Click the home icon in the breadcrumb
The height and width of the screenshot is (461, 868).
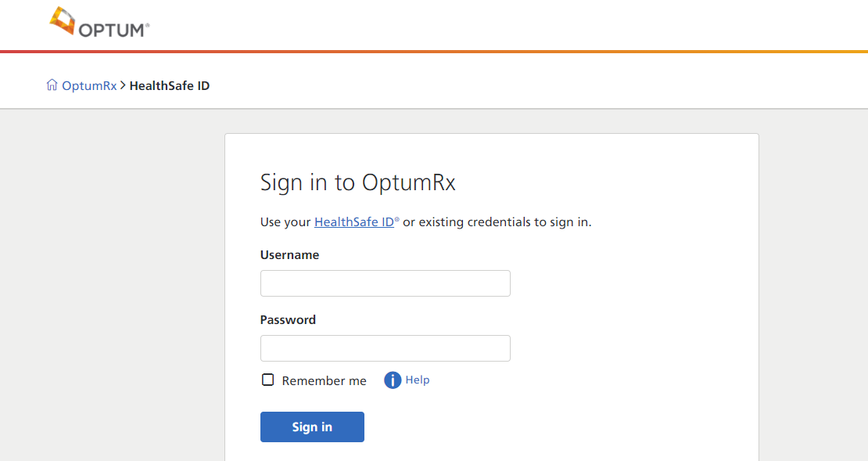click(52, 84)
